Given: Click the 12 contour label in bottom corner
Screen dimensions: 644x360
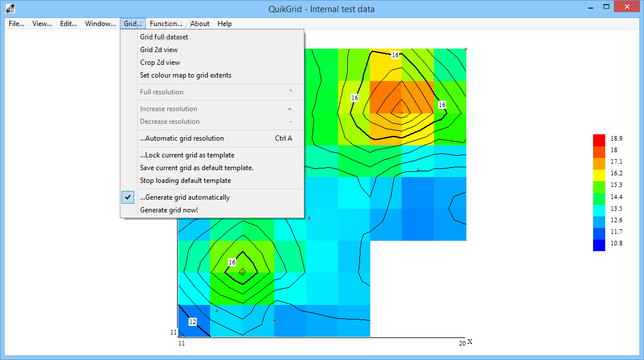Looking at the screenshot, I should [193, 322].
